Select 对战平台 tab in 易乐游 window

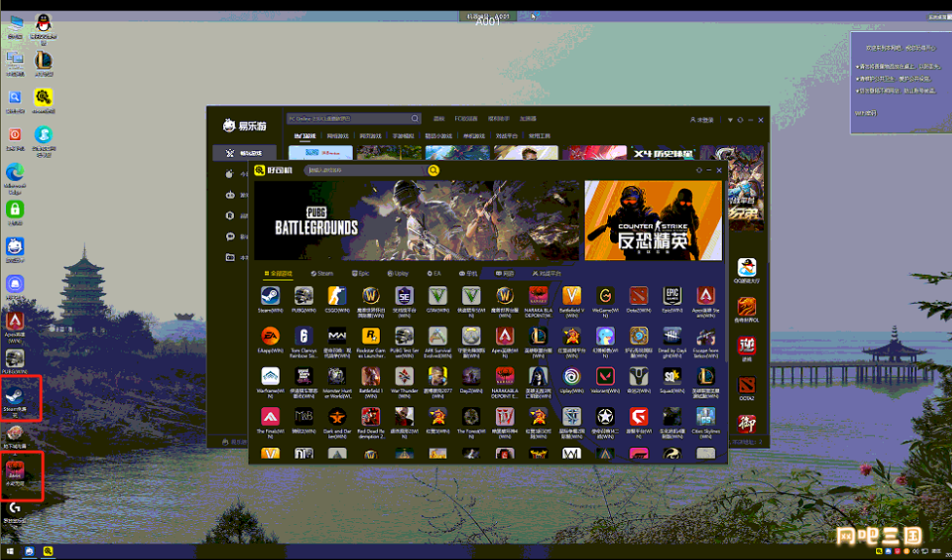pos(507,136)
